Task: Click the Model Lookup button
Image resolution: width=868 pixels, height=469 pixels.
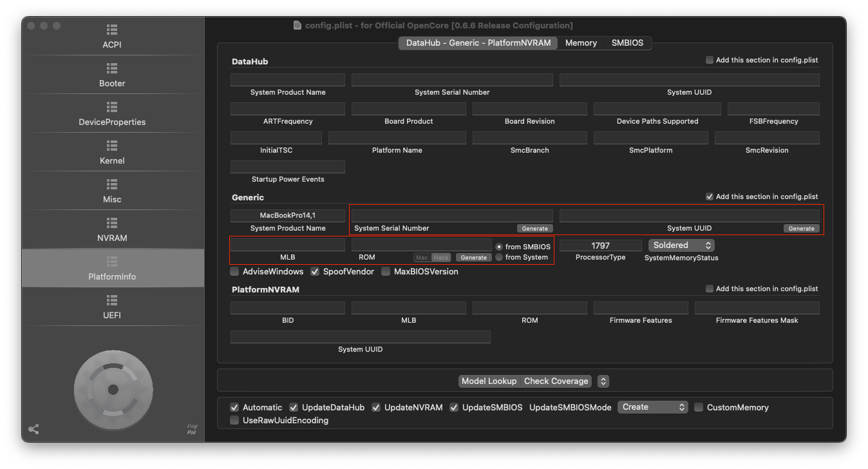Action: pos(489,381)
